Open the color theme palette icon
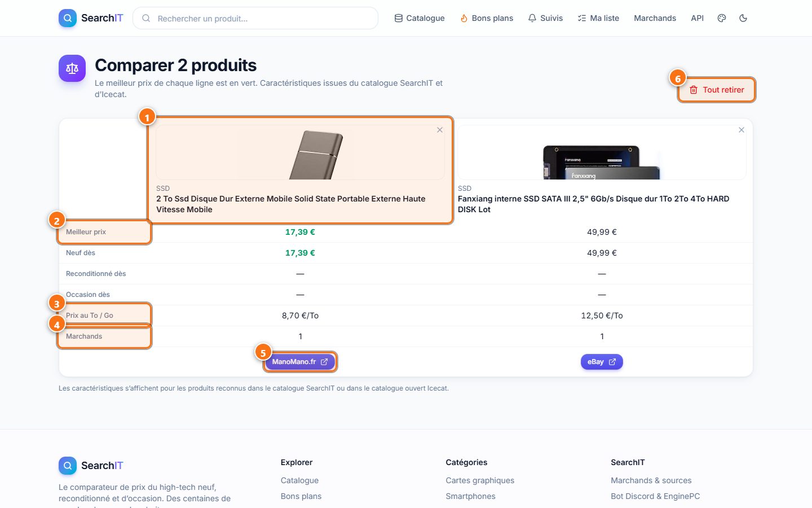 point(722,18)
